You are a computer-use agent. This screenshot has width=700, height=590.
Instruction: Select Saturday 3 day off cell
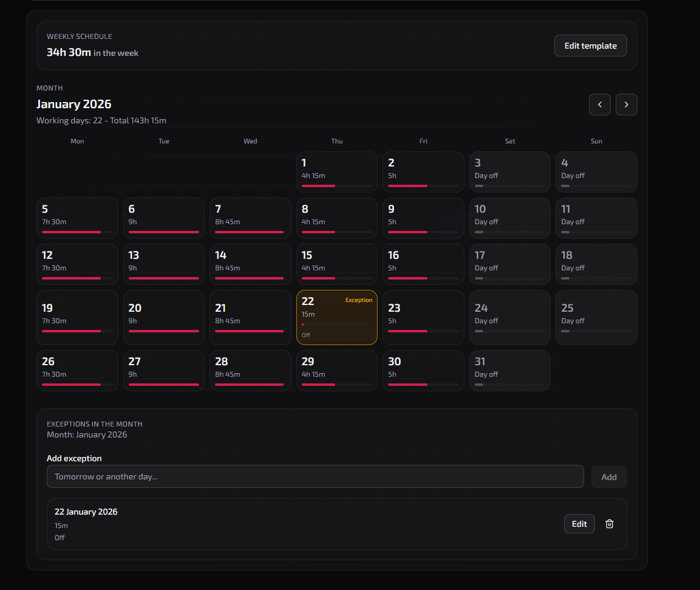(510, 172)
